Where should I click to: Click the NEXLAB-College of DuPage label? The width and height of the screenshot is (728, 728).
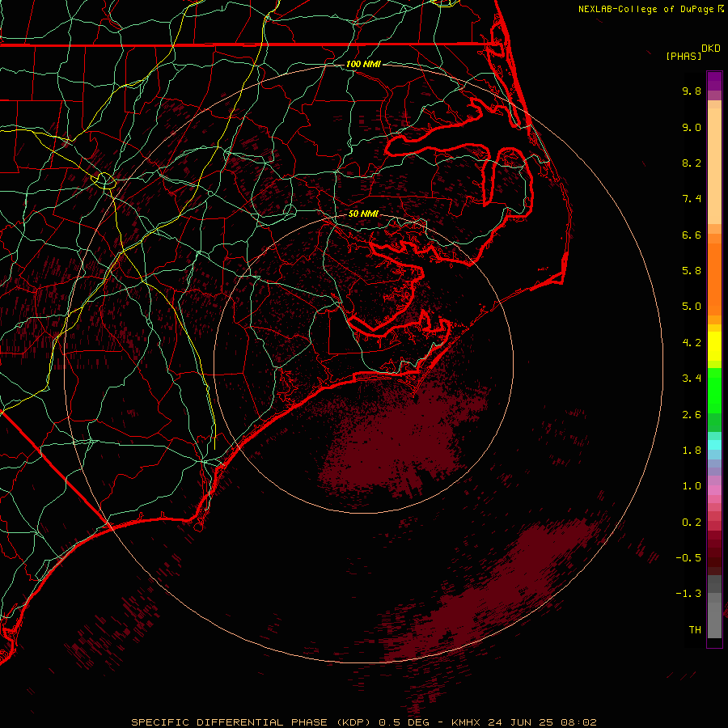647,9
